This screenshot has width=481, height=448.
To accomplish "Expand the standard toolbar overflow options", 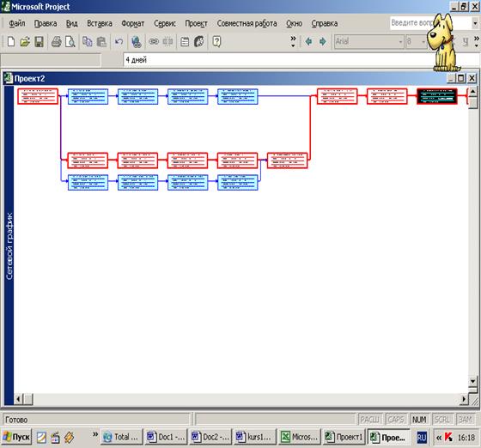I will click(x=293, y=42).
